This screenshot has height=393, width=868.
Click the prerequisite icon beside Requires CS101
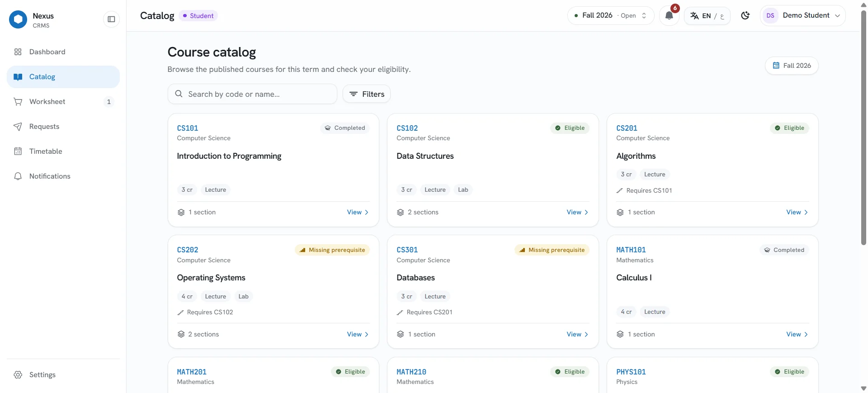620,191
